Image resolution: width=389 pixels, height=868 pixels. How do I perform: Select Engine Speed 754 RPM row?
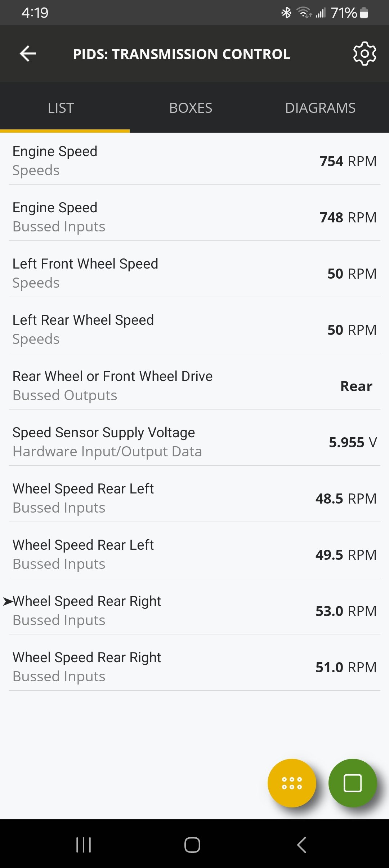click(194, 161)
